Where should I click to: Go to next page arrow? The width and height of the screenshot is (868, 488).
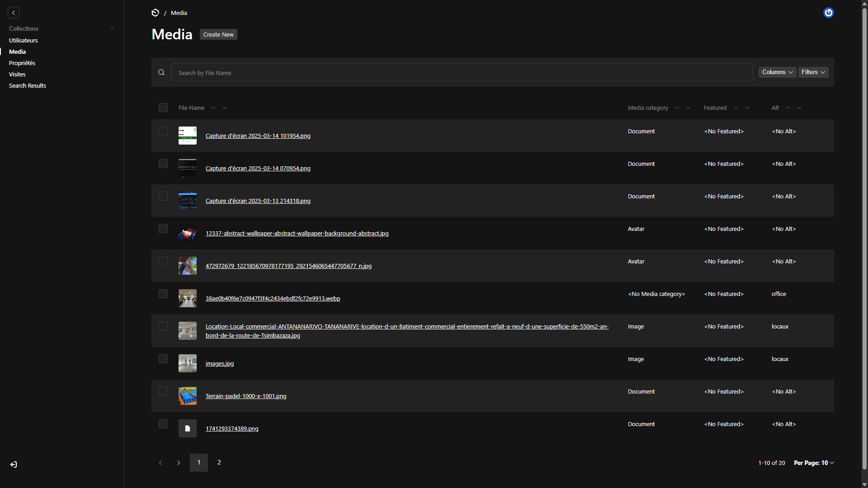coord(179,463)
